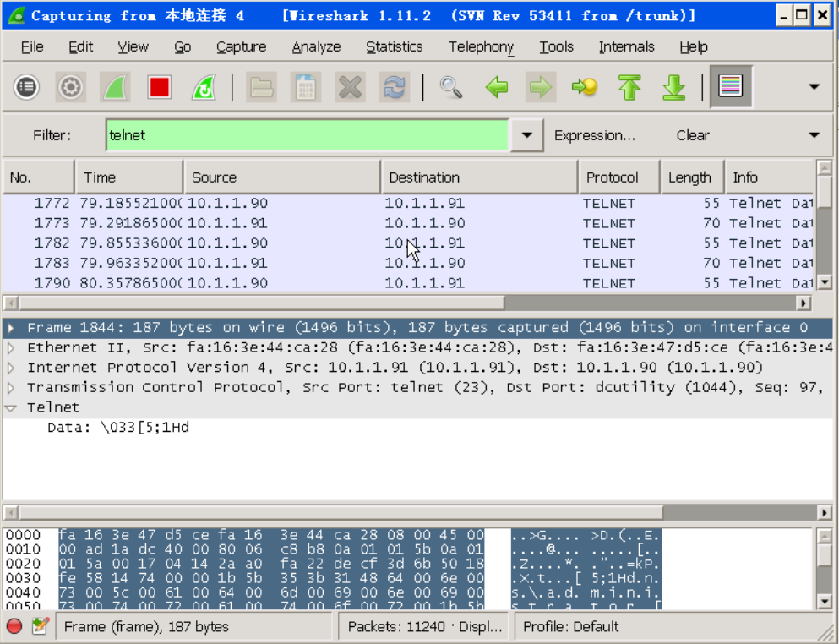The height and width of the screenshot is (644, 839).
Task: Clear the display filter
Action: tap(692, 135)
